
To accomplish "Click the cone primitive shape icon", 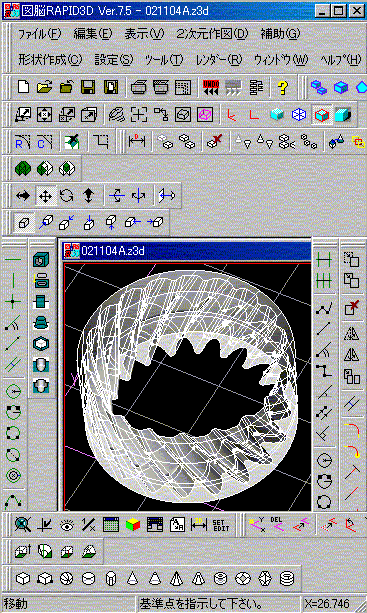I will point(133,578).
